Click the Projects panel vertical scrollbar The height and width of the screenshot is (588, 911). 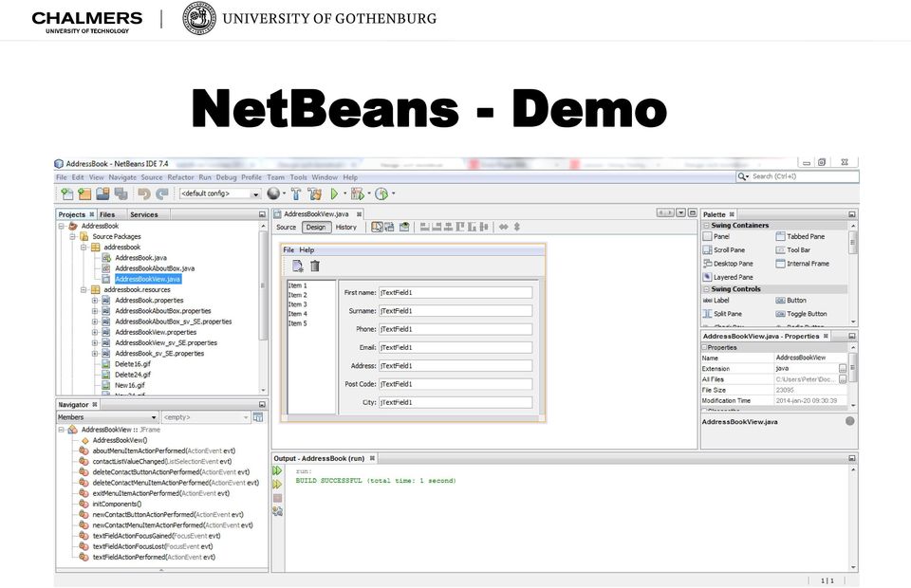pos(263,307)
